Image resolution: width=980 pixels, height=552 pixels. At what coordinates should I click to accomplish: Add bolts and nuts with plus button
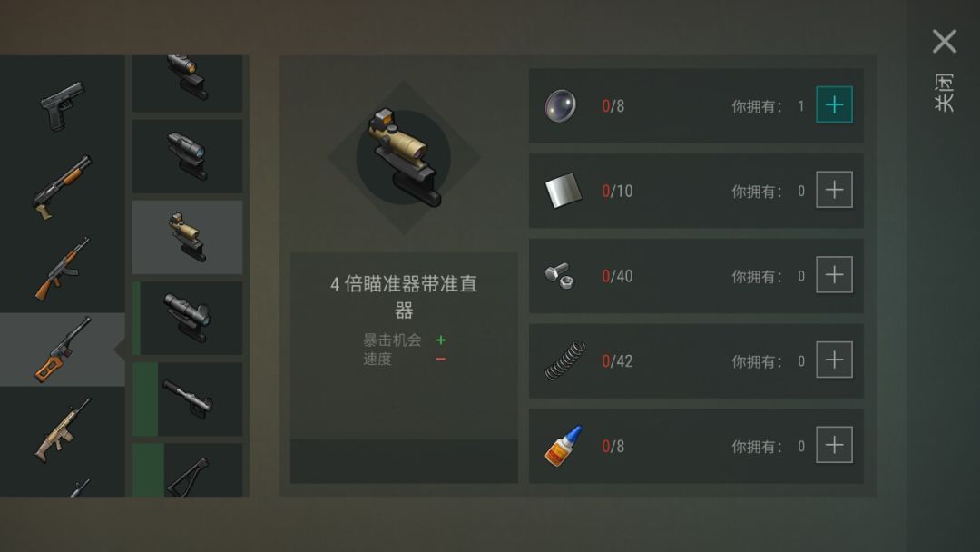click(835, 274)
